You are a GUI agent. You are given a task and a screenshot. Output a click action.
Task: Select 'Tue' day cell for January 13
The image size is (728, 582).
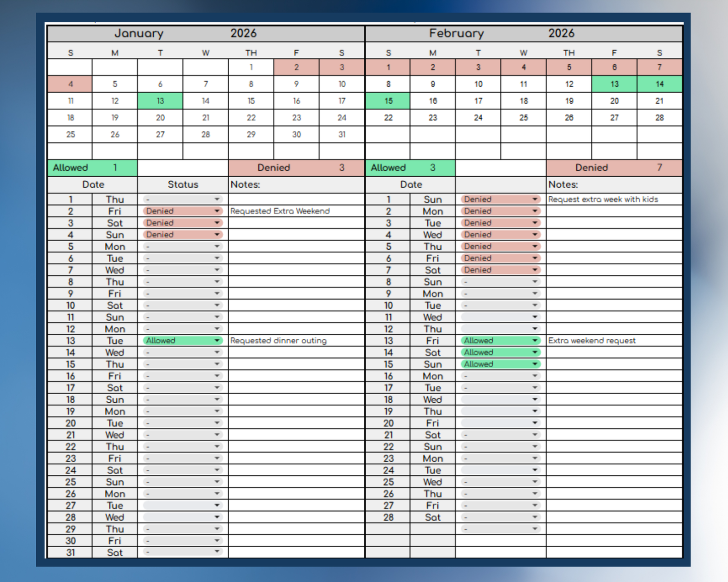click(x=115, y=340)
